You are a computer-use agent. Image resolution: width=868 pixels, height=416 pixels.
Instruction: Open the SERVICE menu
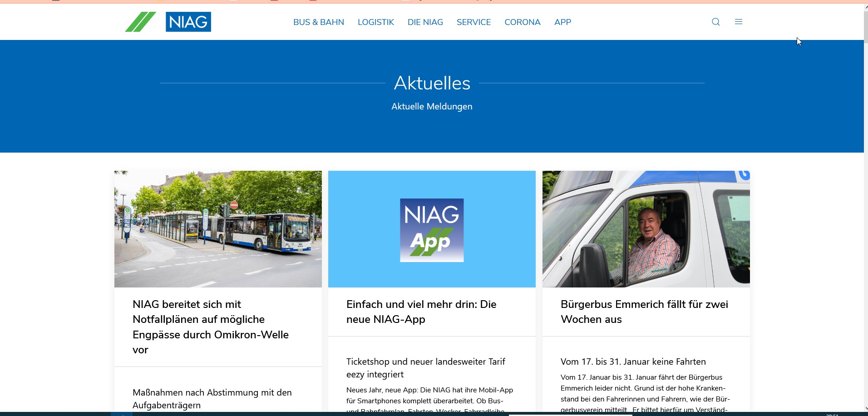(473, 22)
